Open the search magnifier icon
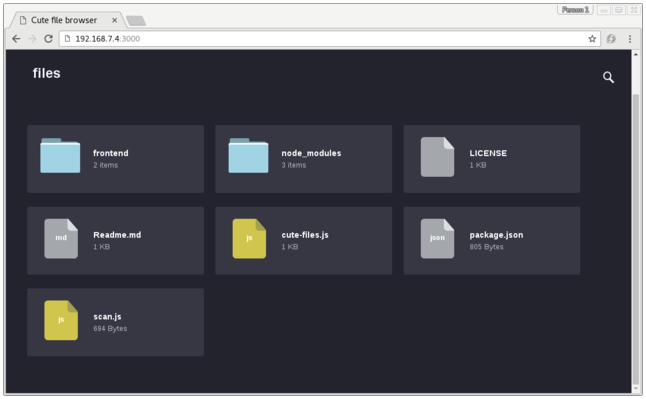Image resolution: width=646 pixels, height=399 pixels. [608, 77]
